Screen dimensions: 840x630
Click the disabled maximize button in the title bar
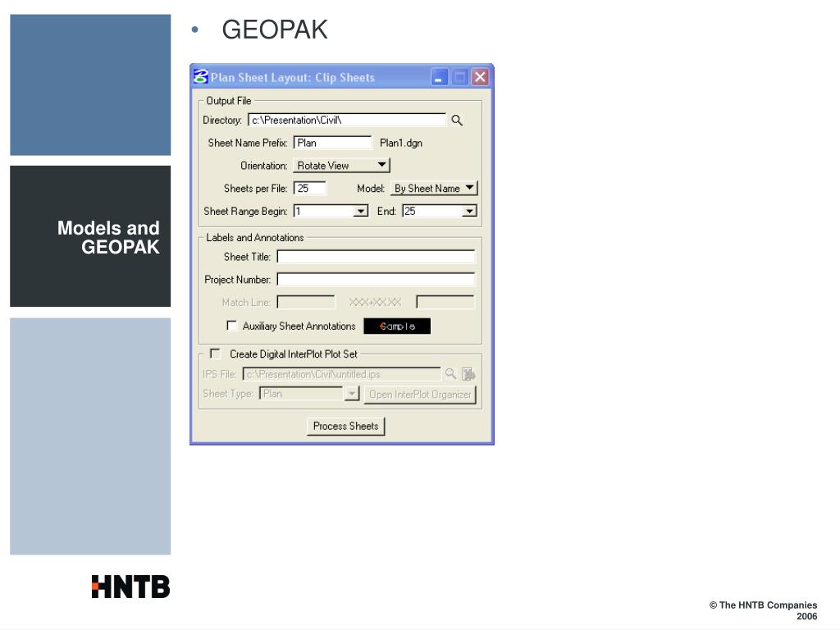coord(459,77)
